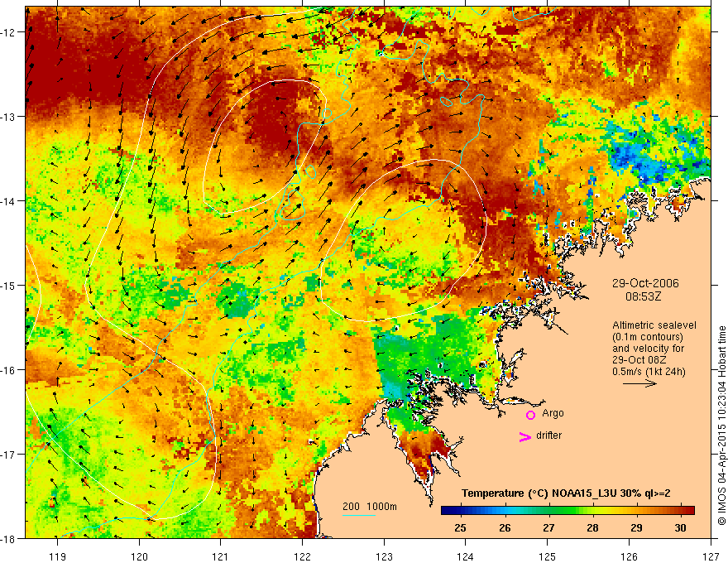Click the latitude axis label "-18"
The height and width of the screenshot is (563, 728).
[8, 538]
